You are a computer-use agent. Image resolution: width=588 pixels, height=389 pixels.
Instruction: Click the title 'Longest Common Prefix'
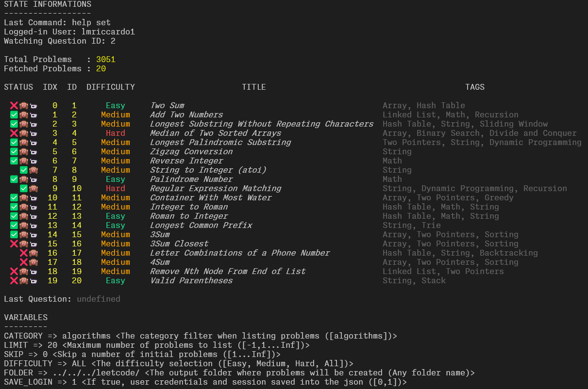click(201, 225)
